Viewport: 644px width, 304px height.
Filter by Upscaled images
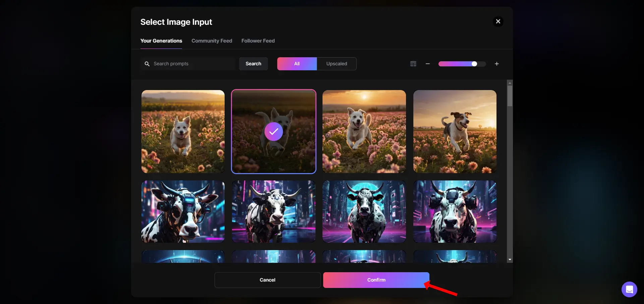337,64
